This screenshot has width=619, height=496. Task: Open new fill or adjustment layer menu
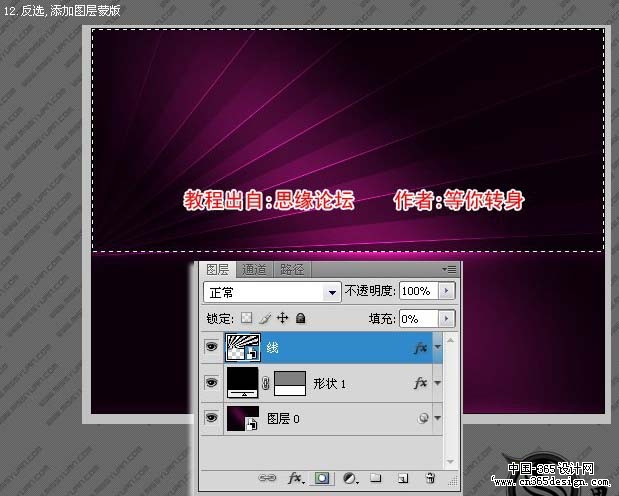click(350, 479)
